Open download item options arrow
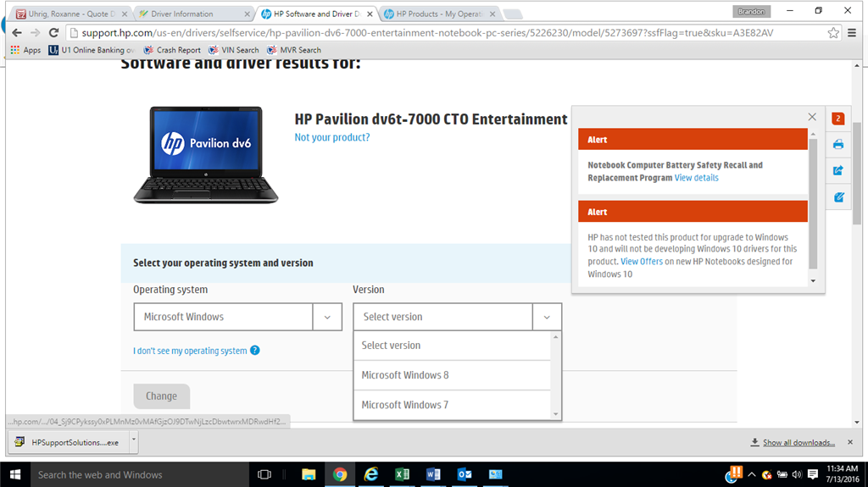Image resolution: width=868 pixels, height=487 pixels. tap(133, 441)
